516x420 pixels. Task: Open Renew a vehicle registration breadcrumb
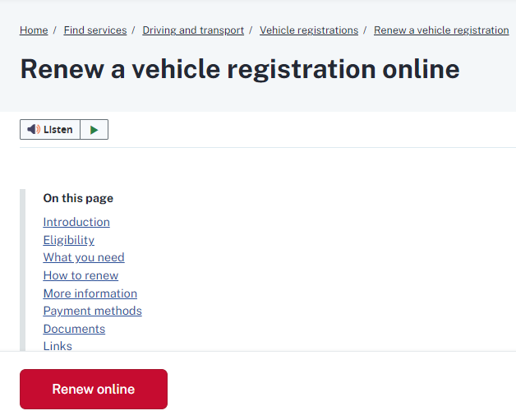[x=441, y=30]
